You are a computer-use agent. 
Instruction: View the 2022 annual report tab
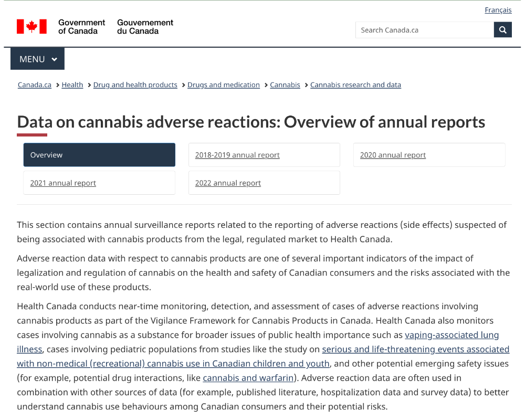point(228,182)
